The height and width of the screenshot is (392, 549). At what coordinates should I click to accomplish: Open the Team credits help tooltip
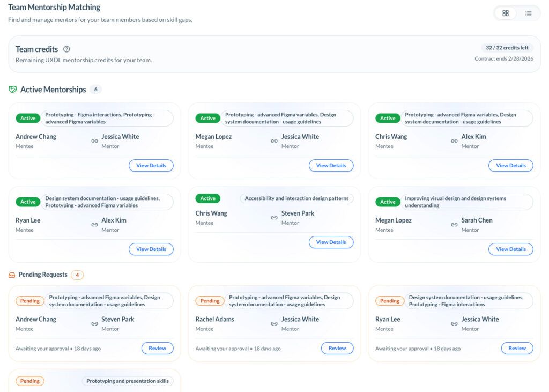(66, 49)
